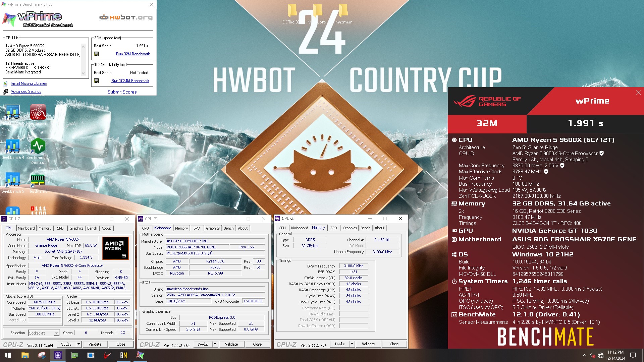Click the DRAM Frequency value 3100.0 MHz
This screenshot has height=362, width=644.
click(354, 266)
